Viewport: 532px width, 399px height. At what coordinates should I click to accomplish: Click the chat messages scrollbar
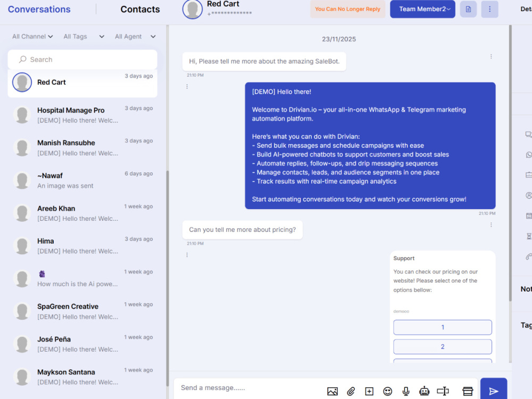click(510, 163)
